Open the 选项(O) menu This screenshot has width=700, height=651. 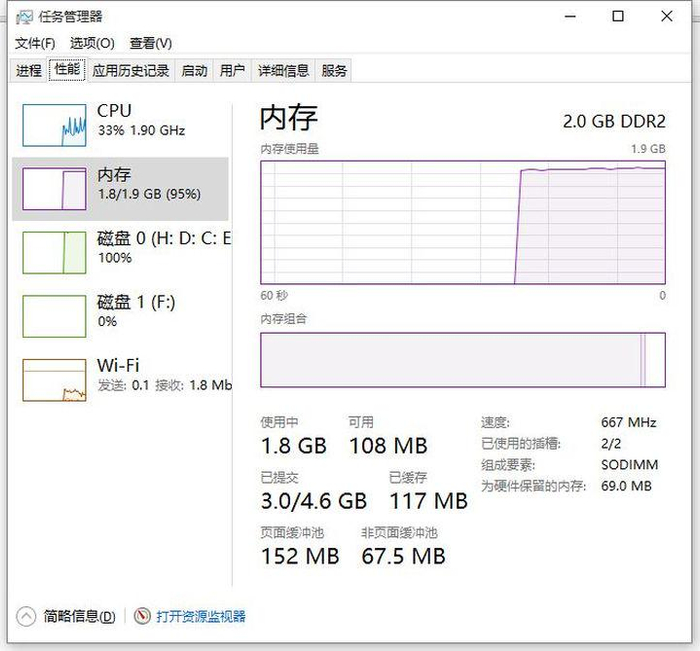coord(92,43)
